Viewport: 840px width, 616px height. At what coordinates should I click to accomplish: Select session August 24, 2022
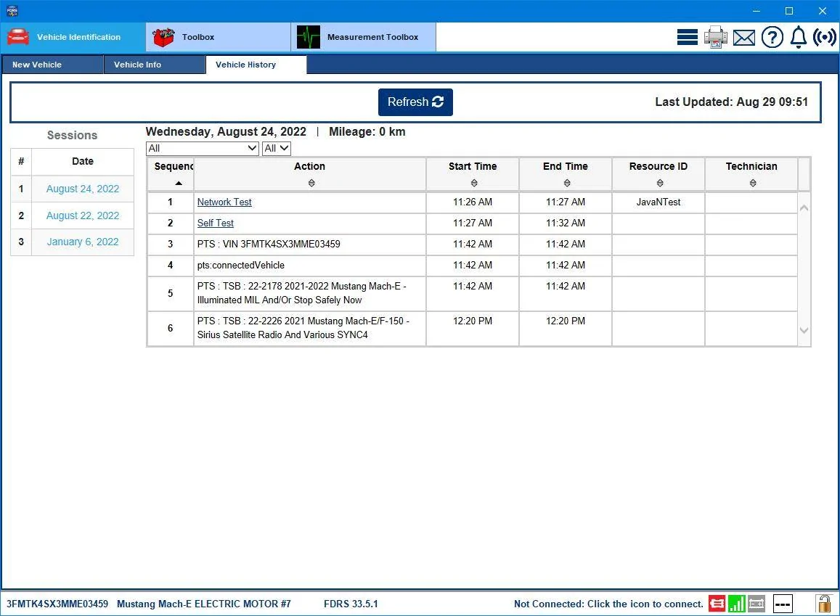(83, 189)
